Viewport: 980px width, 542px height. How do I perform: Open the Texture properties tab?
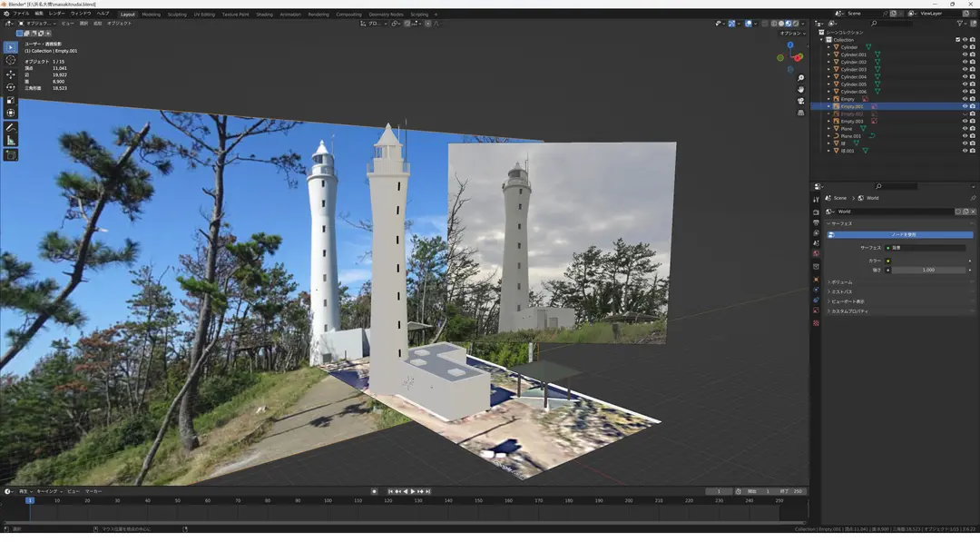coord(817,323)
